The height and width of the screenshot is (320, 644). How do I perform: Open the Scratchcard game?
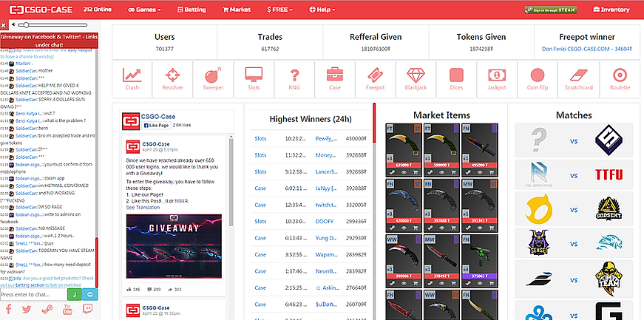tap(578, 79)
